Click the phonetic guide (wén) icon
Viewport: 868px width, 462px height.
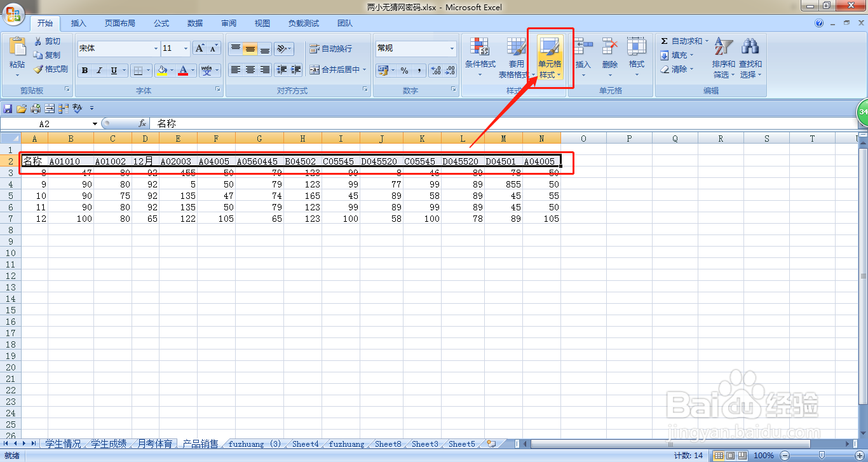[206, 71]
